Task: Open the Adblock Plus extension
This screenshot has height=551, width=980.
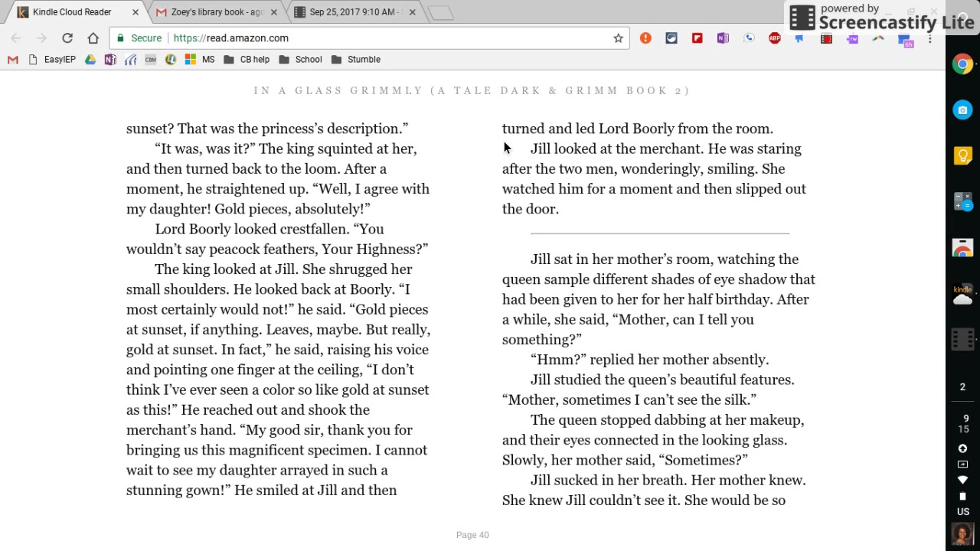Action: [775, 37]
